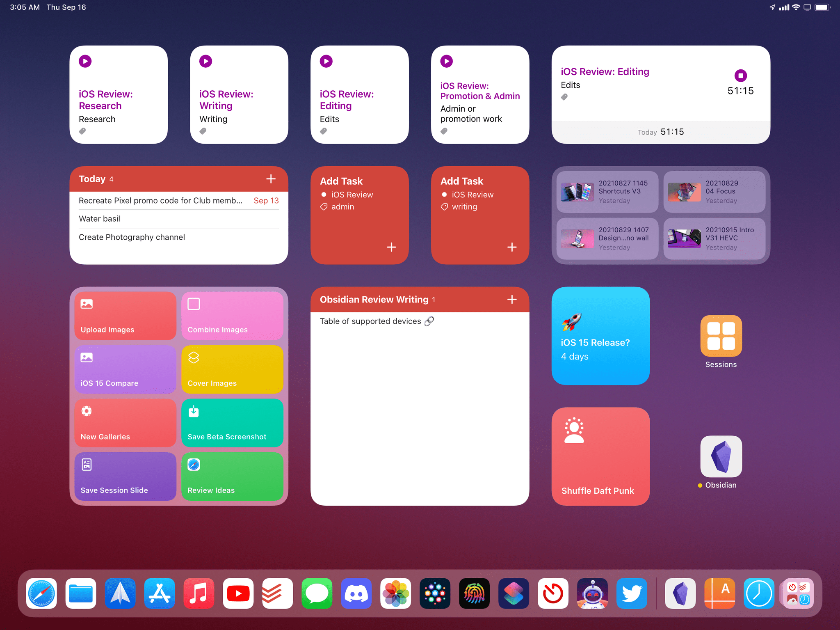
Task: Run the Review Ideas shortcut
Action: (x=232, y=477)
